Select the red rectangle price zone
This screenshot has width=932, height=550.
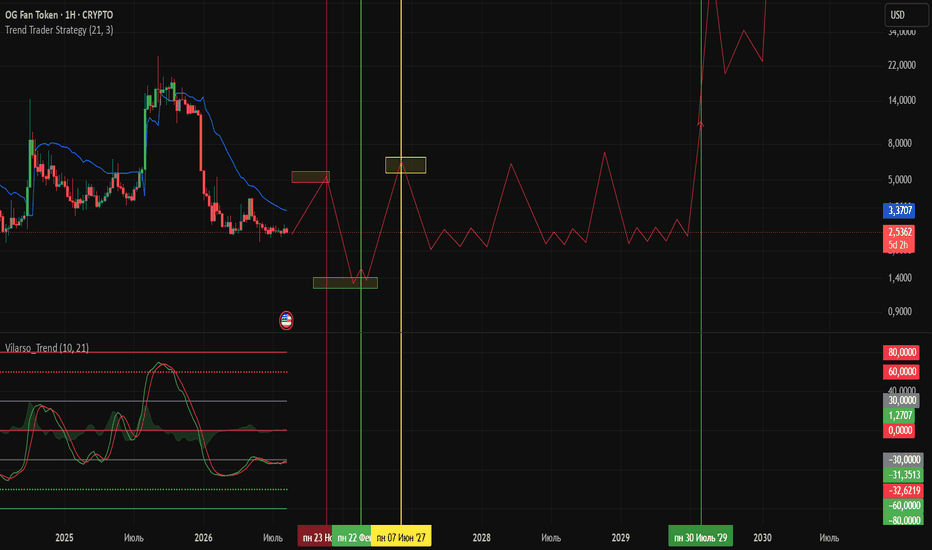click(310, 177)
